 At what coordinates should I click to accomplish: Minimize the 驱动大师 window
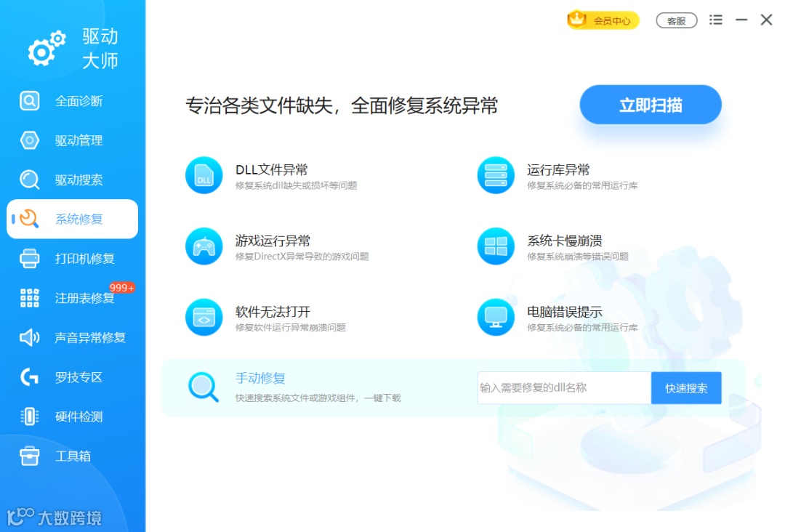pyautogui.click(x=741, y=20)
